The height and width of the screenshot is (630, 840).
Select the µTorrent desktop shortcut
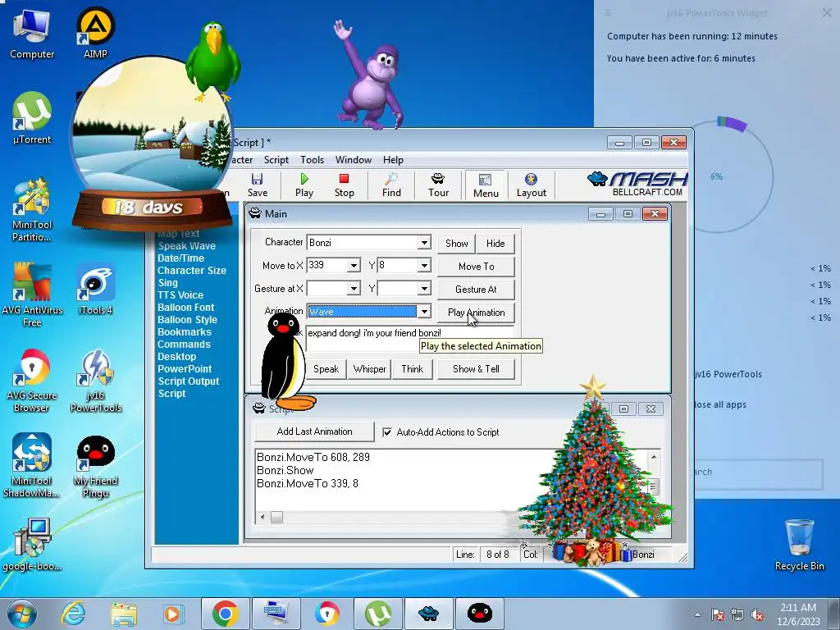pyautogui.click(x=32, y=119)
